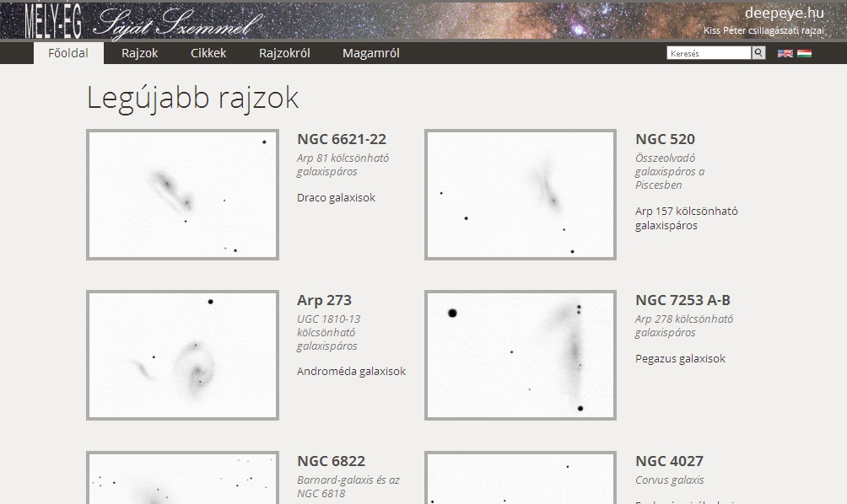Click the NGC 6621-22 title link
This screenshot has height=504, width=847.
coord(342,139)
